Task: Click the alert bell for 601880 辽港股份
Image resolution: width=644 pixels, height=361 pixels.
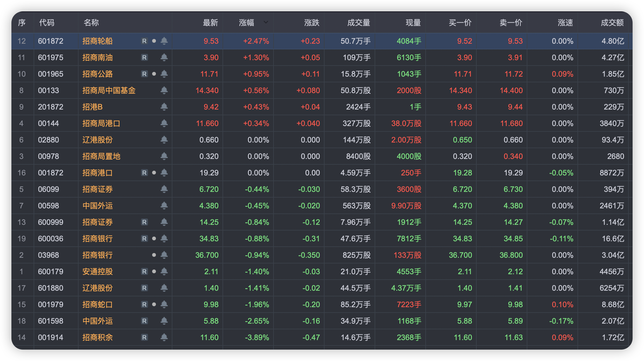Action: click(x=164, y=288)
